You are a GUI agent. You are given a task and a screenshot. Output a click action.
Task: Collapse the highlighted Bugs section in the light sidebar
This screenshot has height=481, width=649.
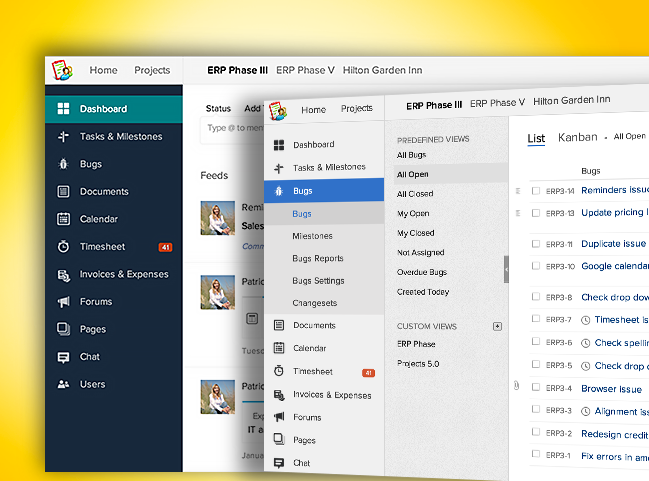click(324, 190)
